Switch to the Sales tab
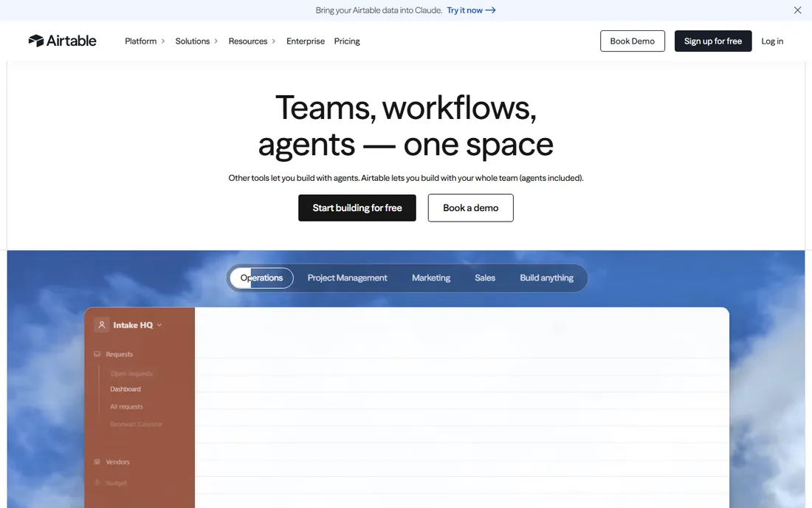 (485, 278)
